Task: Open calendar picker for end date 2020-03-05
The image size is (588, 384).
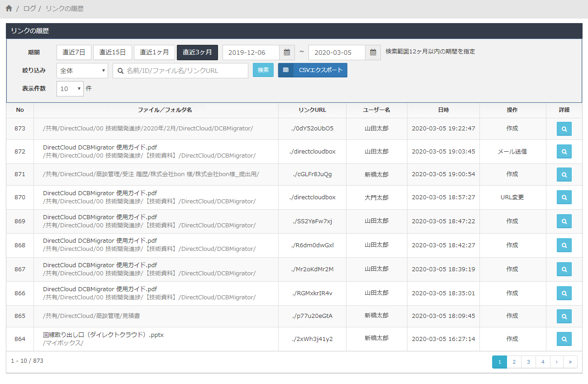Action: click(x=373, y=53)
